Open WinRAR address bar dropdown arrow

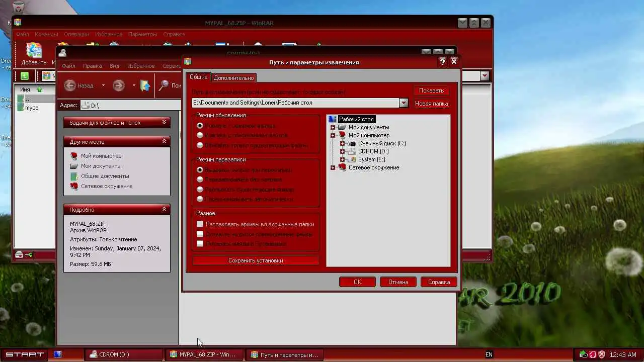coord(485,76)
